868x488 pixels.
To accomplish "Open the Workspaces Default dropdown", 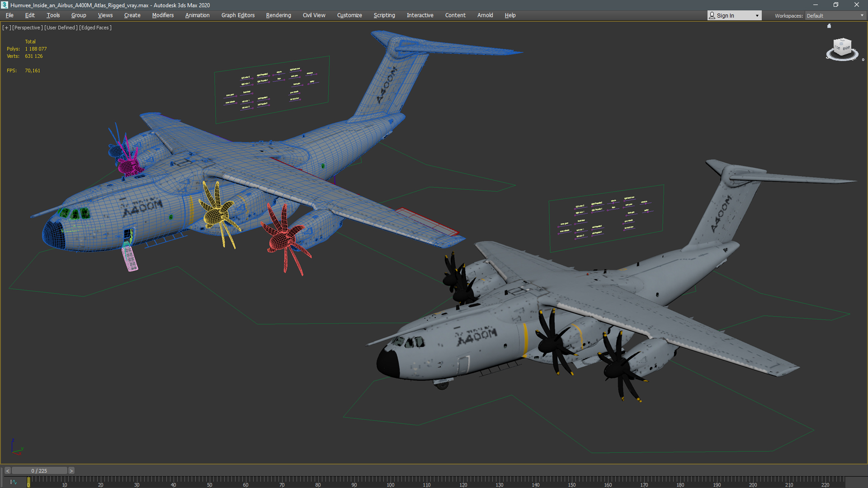I will (x=835, y=16).
